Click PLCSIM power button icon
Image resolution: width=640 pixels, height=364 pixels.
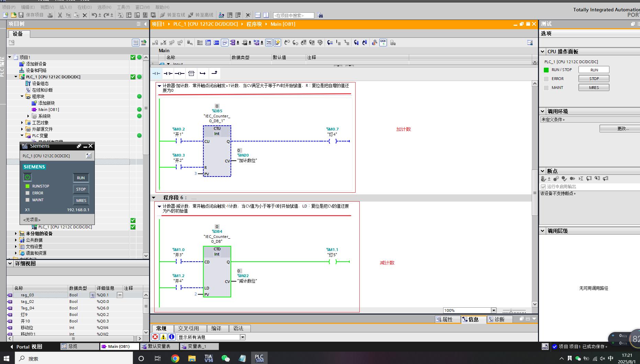click(x=27, y=177)
